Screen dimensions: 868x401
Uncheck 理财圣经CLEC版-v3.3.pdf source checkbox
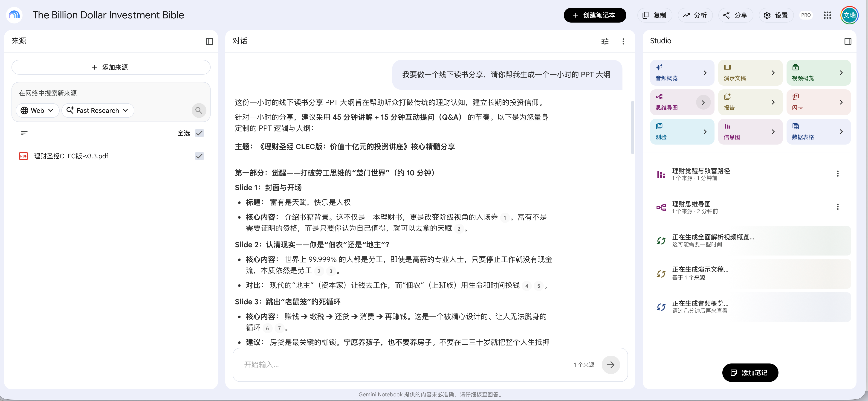200,156
